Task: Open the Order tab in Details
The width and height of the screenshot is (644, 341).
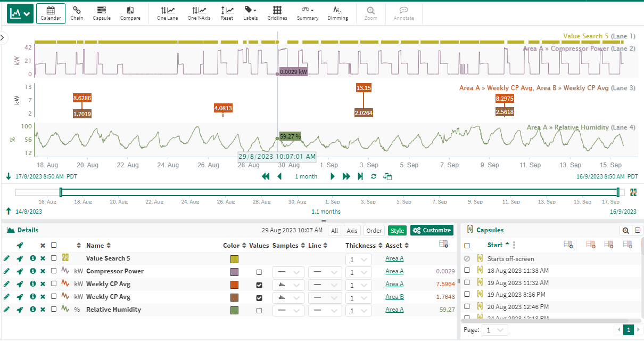Action: [x=374, y=231]
